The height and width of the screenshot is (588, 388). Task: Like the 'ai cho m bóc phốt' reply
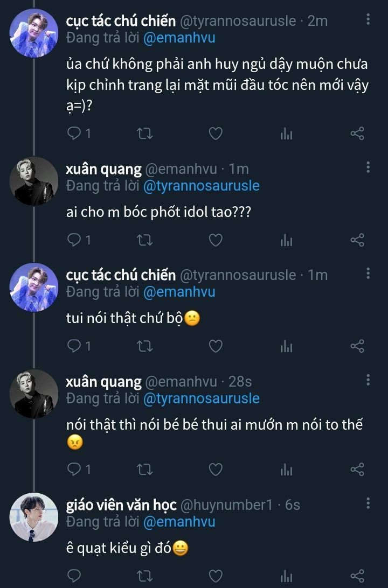216,240
